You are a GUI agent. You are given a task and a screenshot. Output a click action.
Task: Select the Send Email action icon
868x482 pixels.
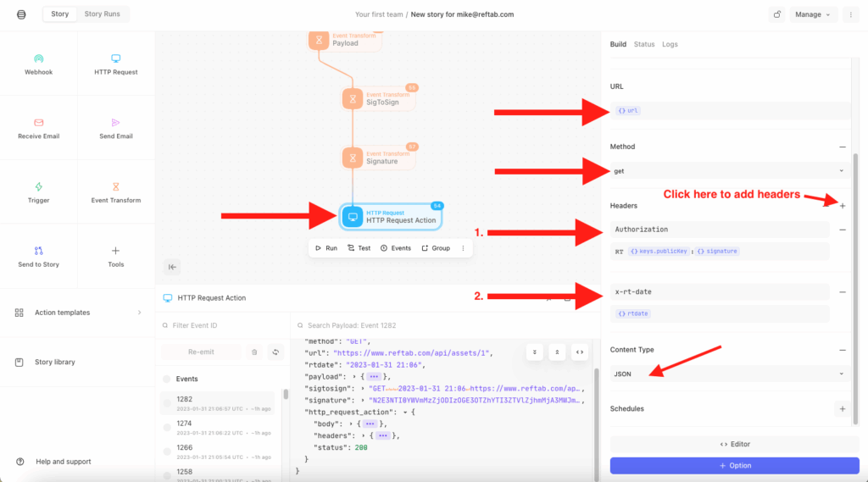tap(115, 122)
